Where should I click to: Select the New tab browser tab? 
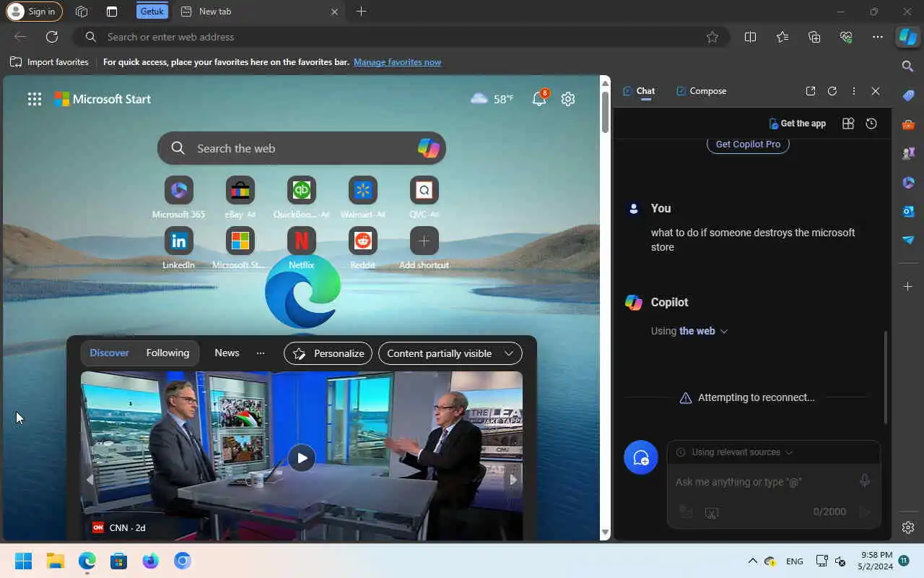(260, 12)
